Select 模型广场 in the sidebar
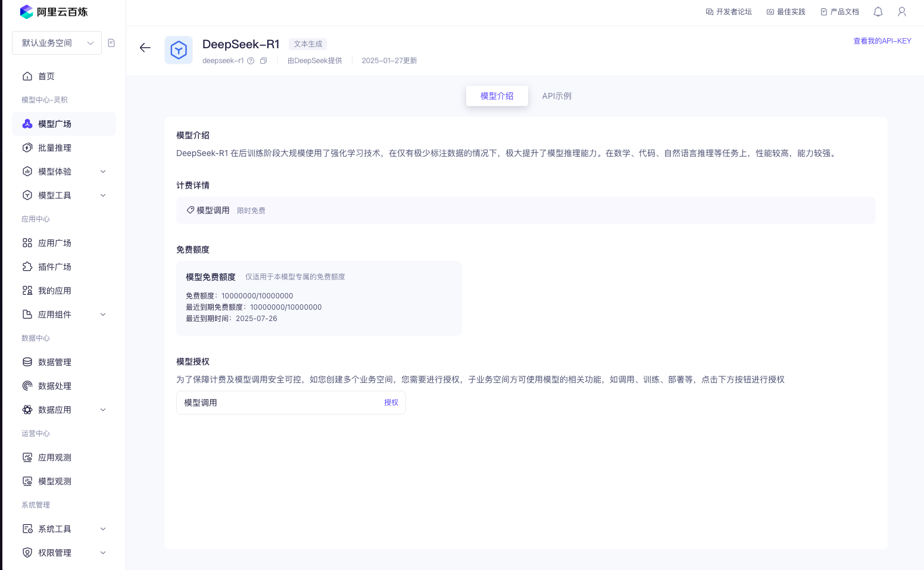The image size is (924, 570). click(64, 124)
